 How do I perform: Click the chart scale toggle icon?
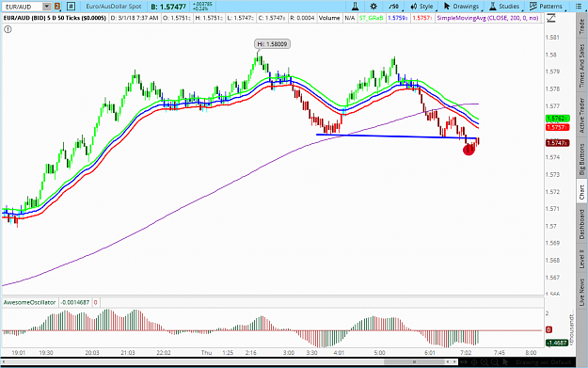551,18
